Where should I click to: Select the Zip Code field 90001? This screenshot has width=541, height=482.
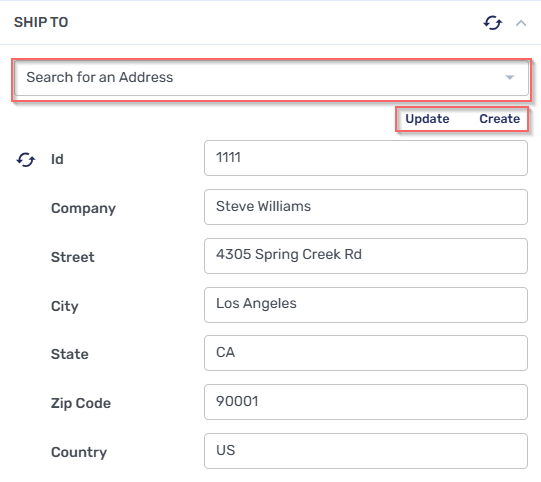[x=366, y=402]
